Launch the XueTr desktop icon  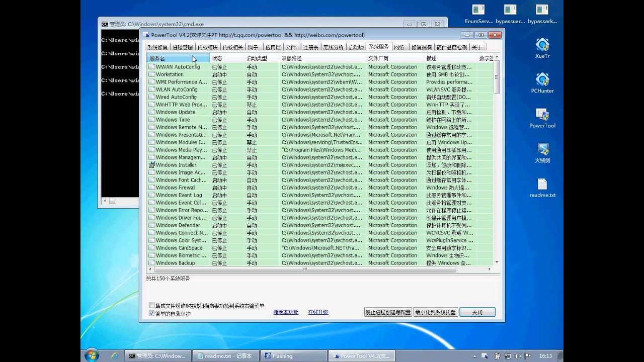pos(542,48)
